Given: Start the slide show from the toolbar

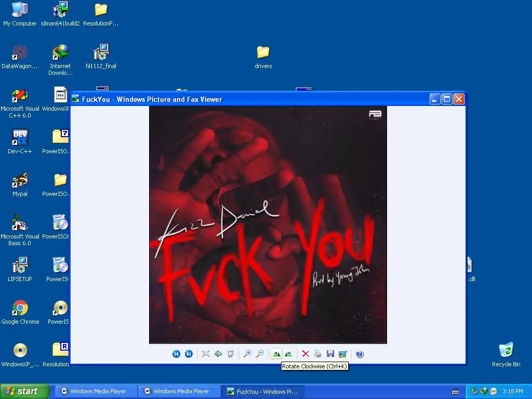Looking at the screenshot, I should click(230, 354).
